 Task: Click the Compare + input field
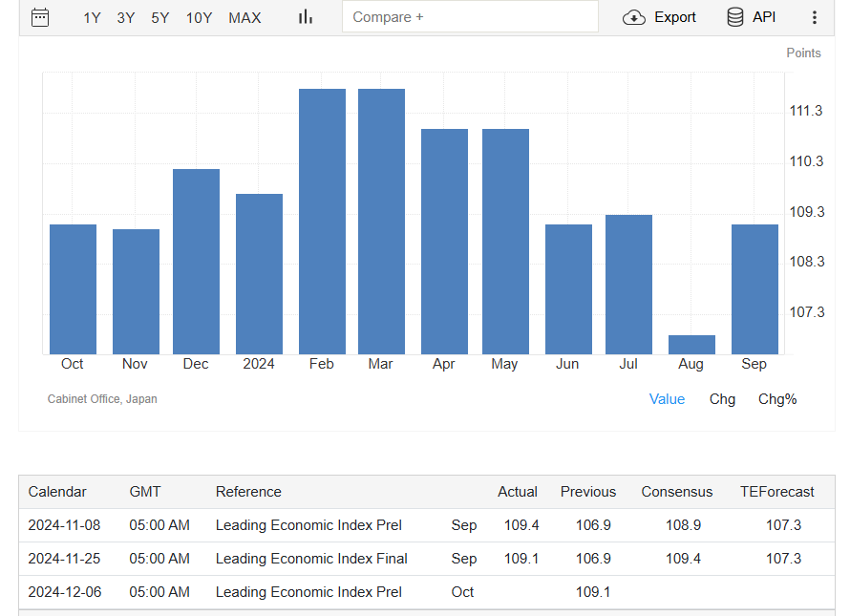[470, 17]
